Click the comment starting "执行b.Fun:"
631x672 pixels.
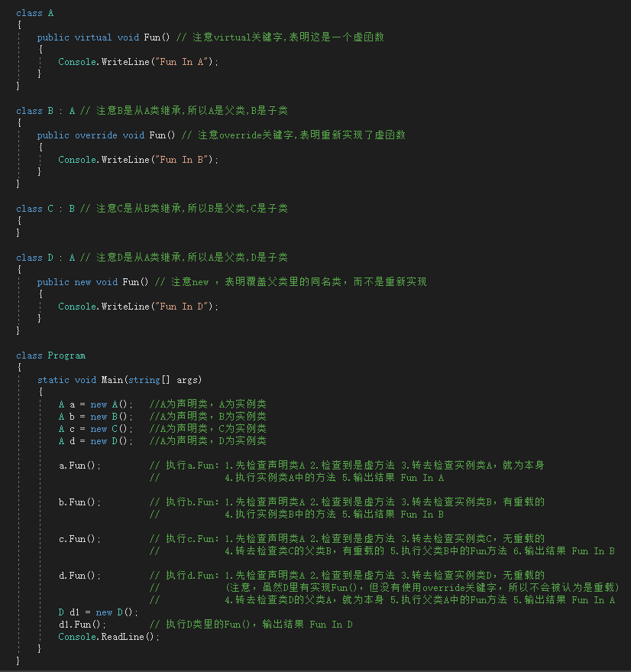point(347,502)
